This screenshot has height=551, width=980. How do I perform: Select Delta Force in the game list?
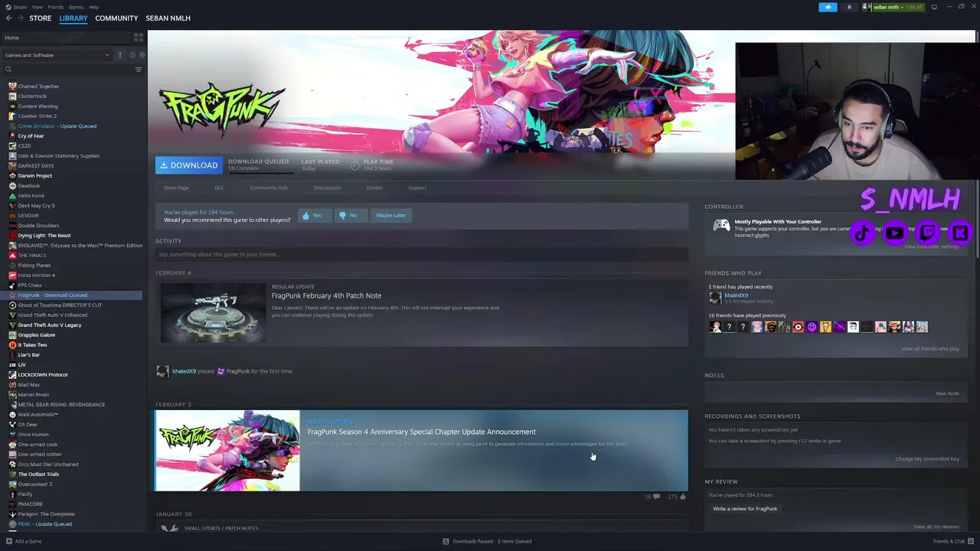click(x=31, y=196)
